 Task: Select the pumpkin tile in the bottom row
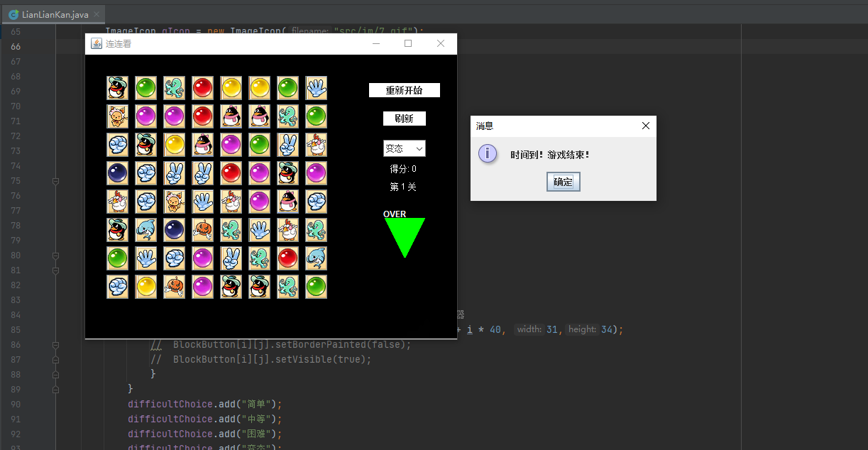click(x=174, y=287)
